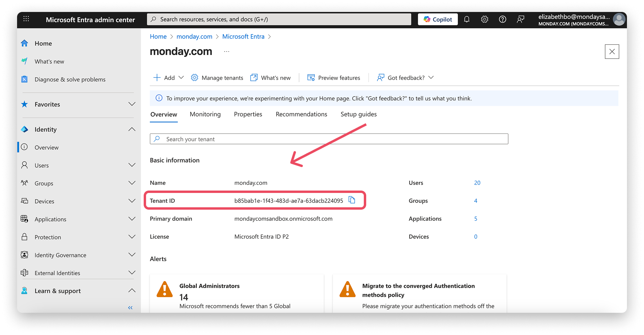
Task: Click the License value Microsoft Entra ID P2
Action: 261,237
